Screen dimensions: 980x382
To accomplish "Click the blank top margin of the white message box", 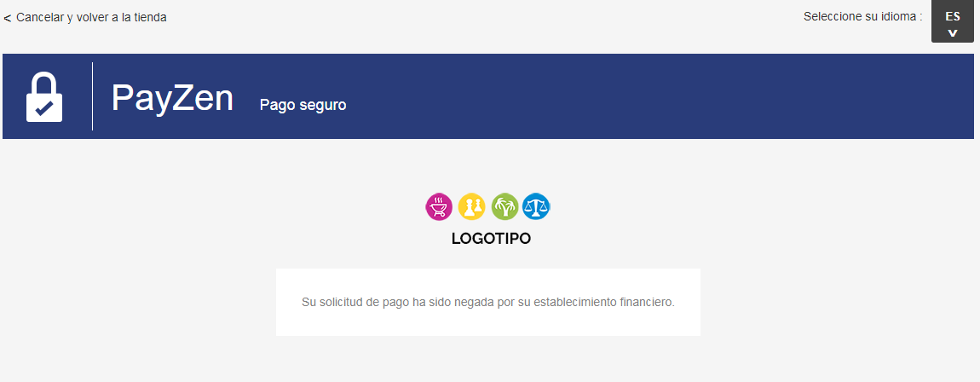I will (488, 280).
